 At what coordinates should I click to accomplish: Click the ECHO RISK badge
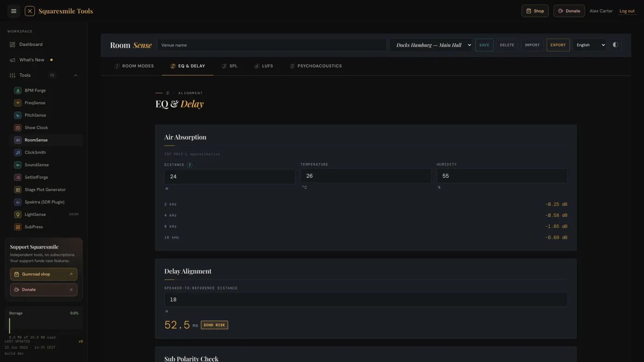coord(214,325)
